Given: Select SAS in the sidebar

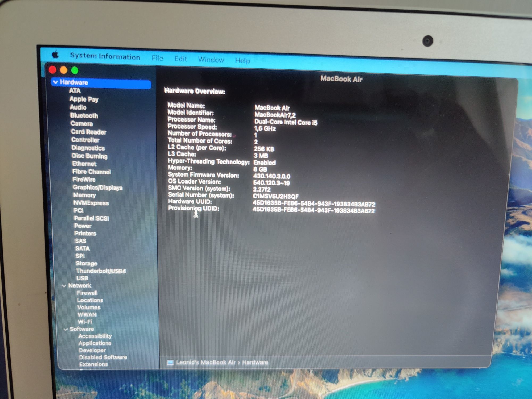Looking at the screenshot, I should pyautogui.click(x=81, y=241).
